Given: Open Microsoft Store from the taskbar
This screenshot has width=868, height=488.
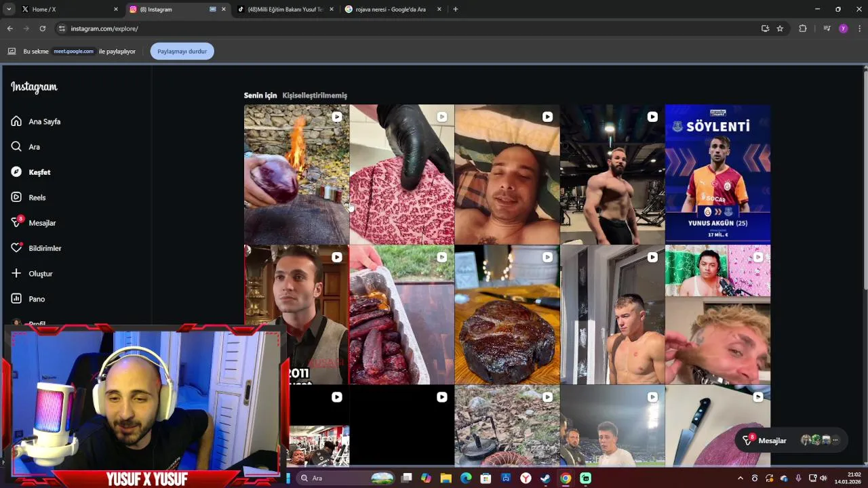Looking at the screenshot, I should click(x=486, y=478).
